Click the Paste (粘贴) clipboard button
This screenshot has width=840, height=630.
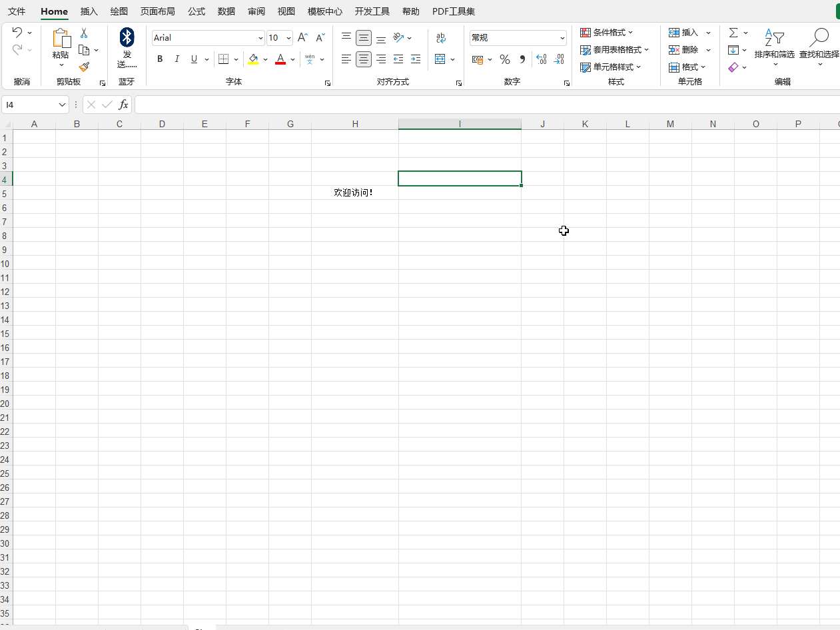[61, 43]
